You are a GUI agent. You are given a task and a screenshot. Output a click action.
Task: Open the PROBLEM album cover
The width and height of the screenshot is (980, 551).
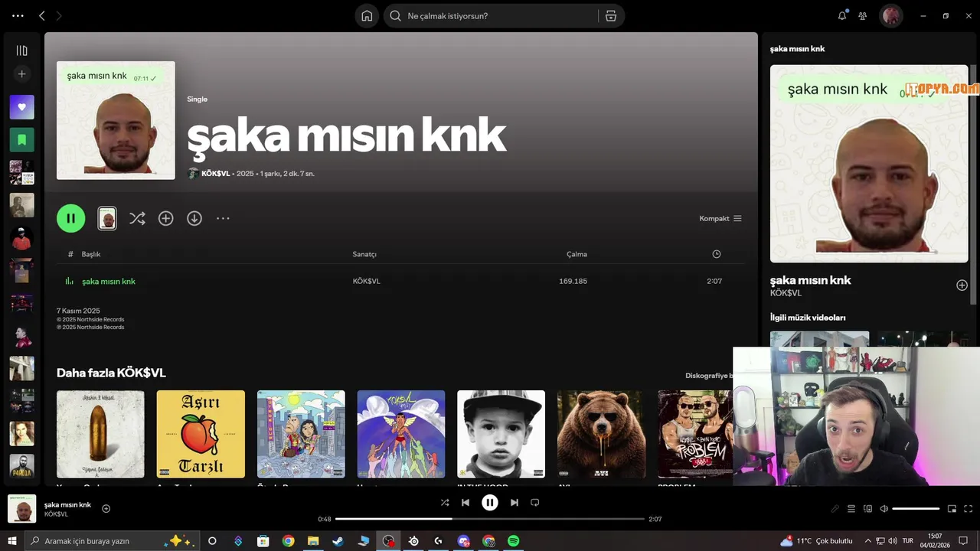point(695,434)
